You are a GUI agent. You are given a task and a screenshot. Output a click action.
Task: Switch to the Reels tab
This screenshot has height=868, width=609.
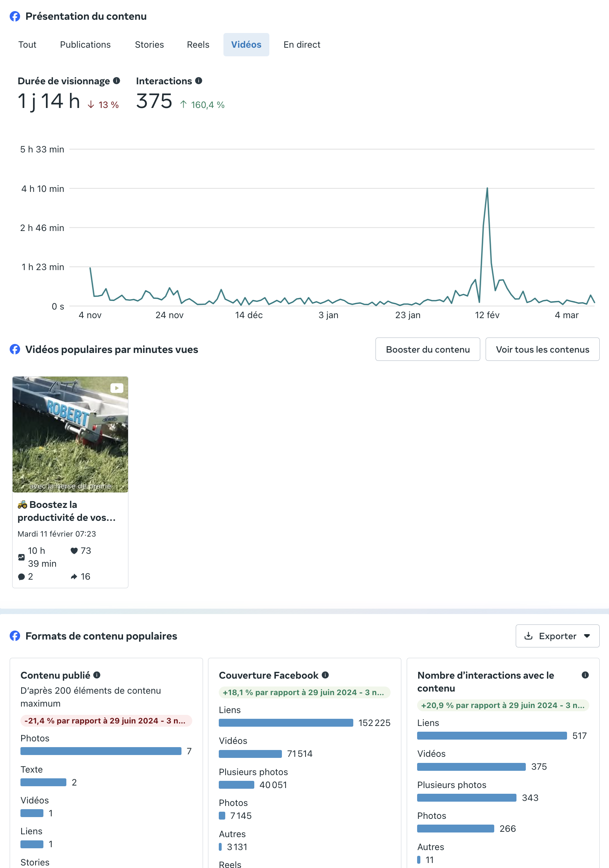198,44
